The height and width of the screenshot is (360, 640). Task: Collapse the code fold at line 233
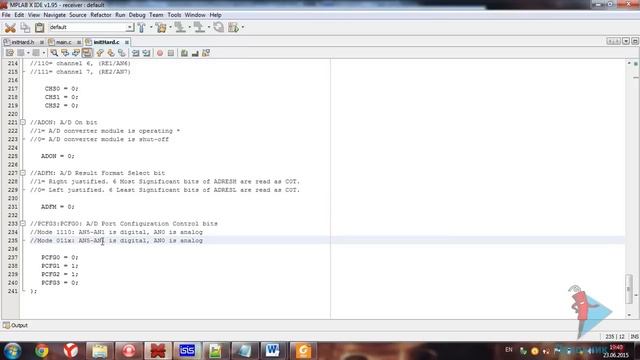[23, 224]
